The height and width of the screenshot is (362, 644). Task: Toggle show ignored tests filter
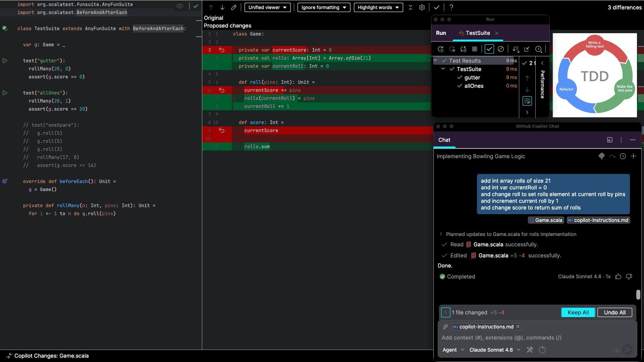coord(500,49)
